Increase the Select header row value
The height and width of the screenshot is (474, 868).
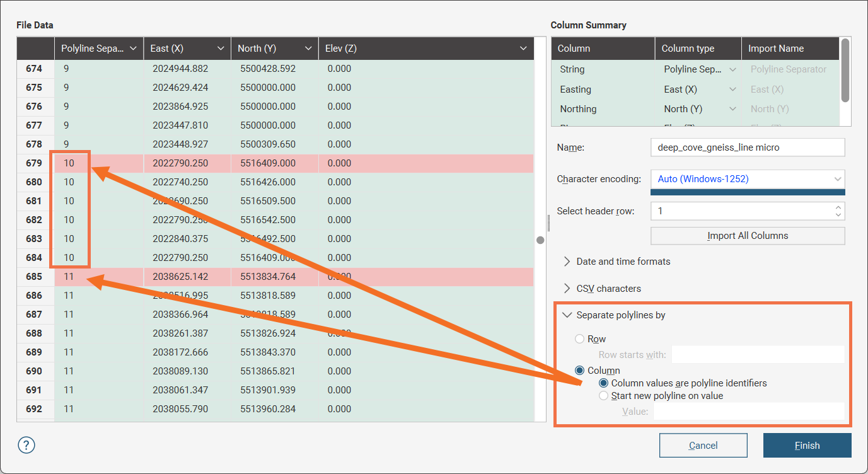pos(838,207)
